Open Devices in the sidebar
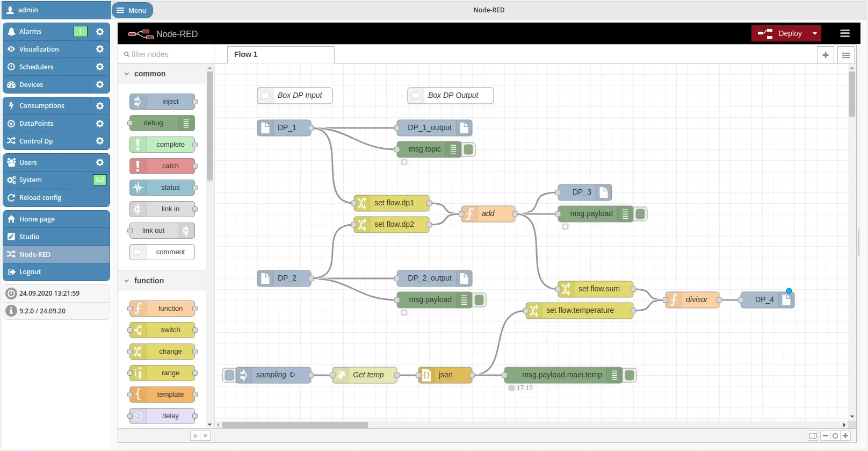The image size is (868, 451). coord(46,84)
